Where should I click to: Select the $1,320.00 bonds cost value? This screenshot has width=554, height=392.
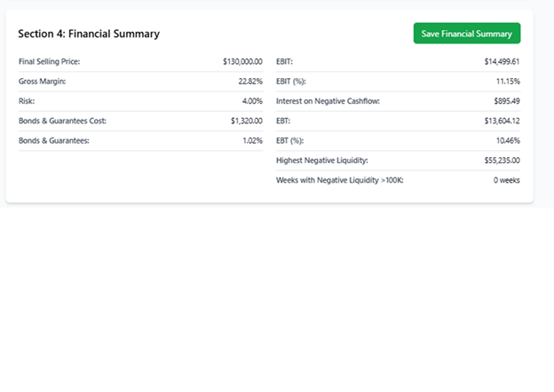click(247, 121)
